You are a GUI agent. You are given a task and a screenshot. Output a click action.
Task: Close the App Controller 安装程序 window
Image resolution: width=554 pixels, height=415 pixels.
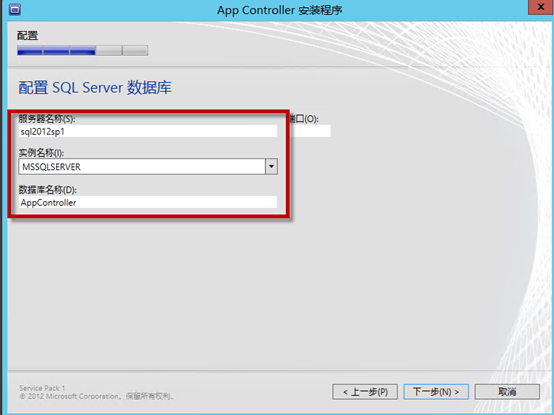point(541,7)
